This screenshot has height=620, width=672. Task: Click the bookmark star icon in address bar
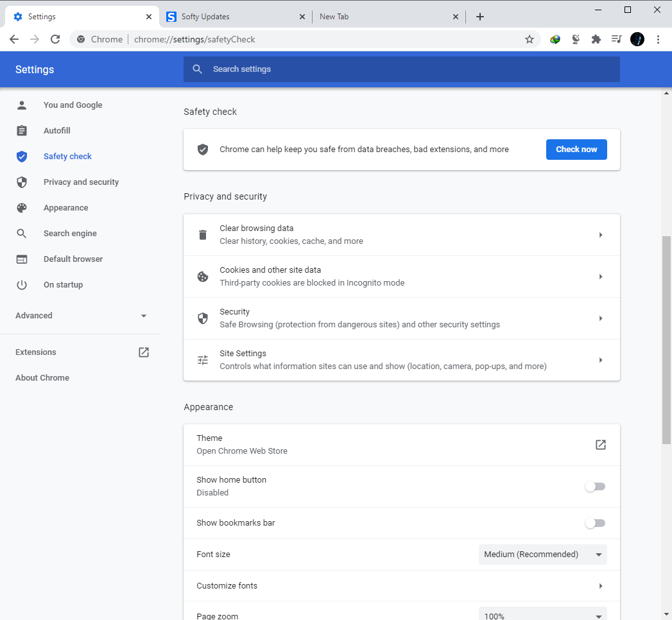[530, 39]
